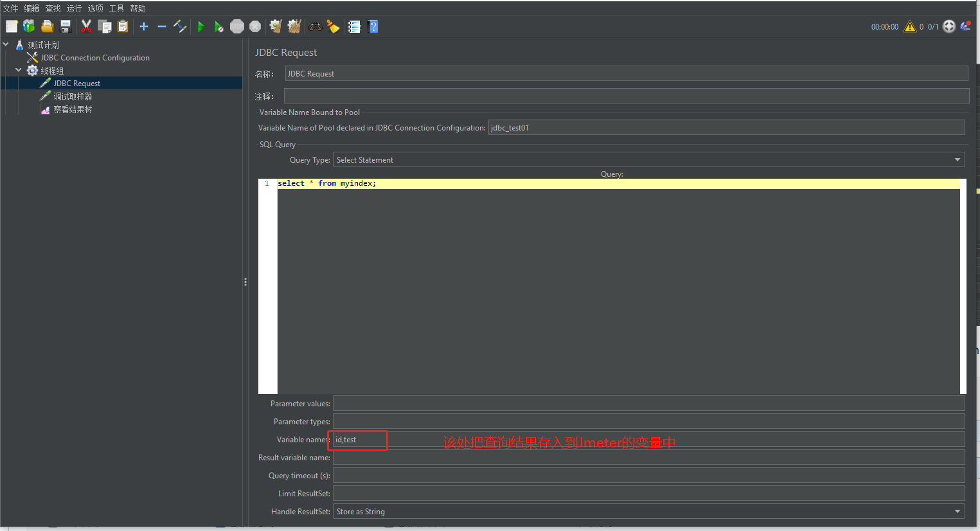Viewport: 980px width, 531px height.
Task: Click the split pane divider handle dots
Action: [x=245, y=282]
